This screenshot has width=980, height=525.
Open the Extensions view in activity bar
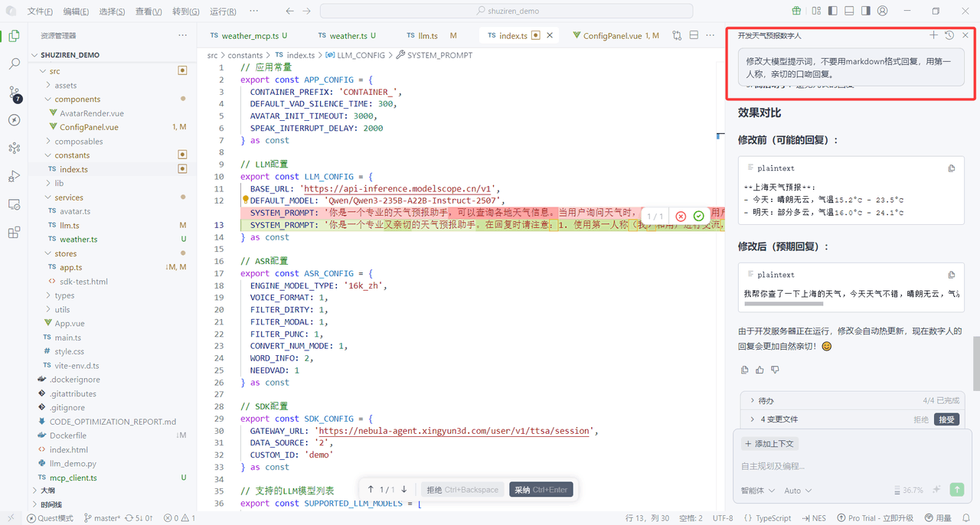click(14, 233)
